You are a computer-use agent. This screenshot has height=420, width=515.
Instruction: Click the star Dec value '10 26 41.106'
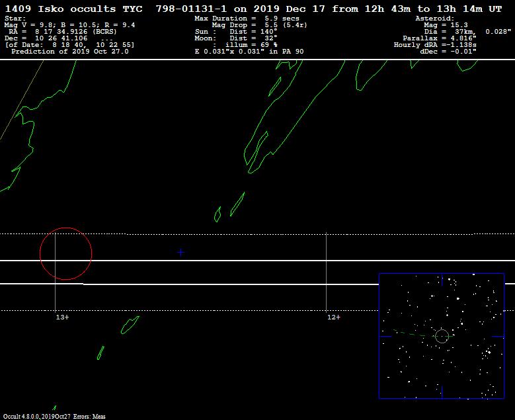61,38
